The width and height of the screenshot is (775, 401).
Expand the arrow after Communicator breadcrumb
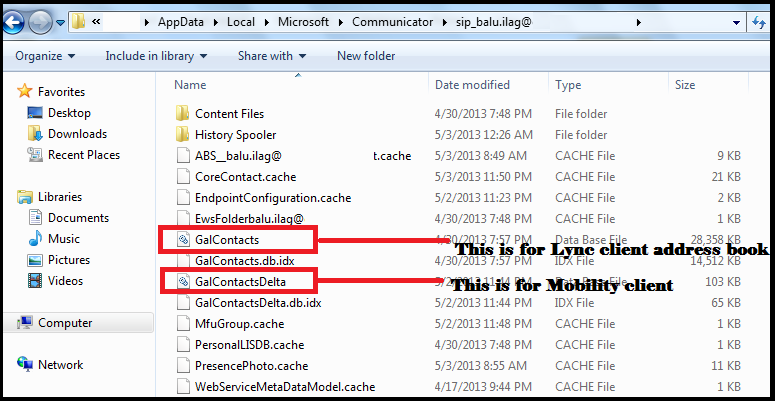coord(444,22)
